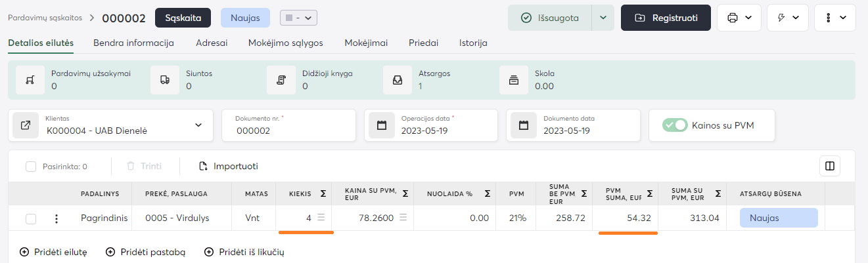This screenshot has width=868, height=263.
Task: Expand the arrow next to Išsaugota
Action: 603,18
